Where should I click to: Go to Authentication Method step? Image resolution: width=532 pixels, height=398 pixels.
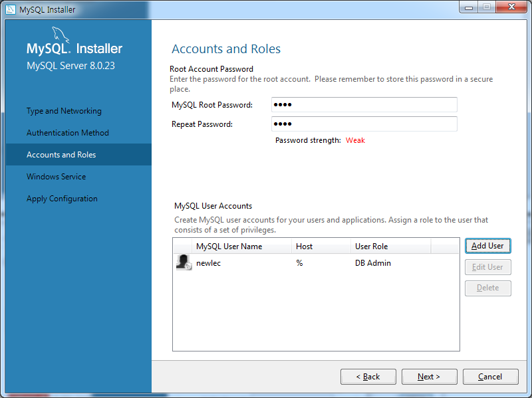[x=68, y=132]
